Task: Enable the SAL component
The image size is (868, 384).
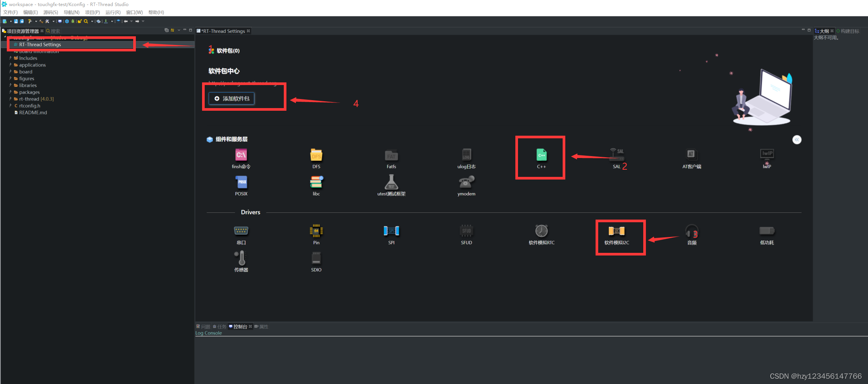Action: pyautogui.click(x=617, y=155)
